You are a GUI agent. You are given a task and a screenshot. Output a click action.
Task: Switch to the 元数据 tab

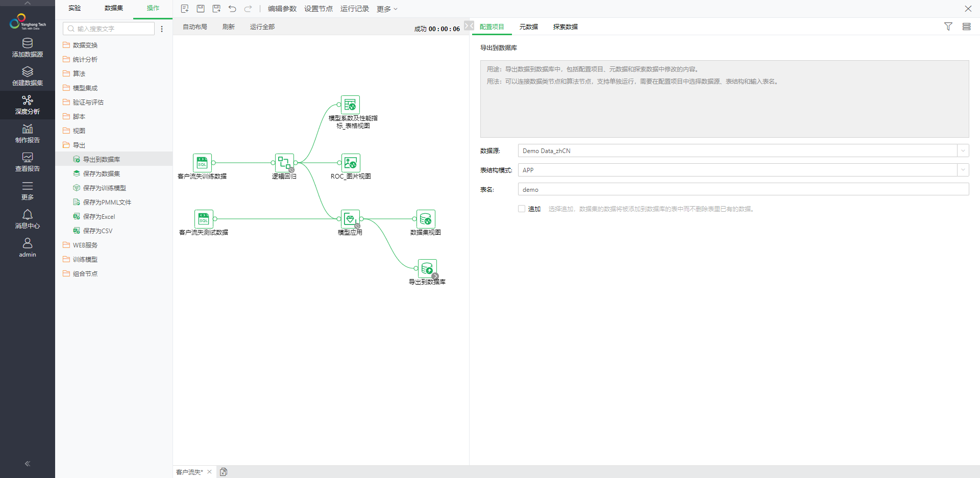tap(529, 27)
